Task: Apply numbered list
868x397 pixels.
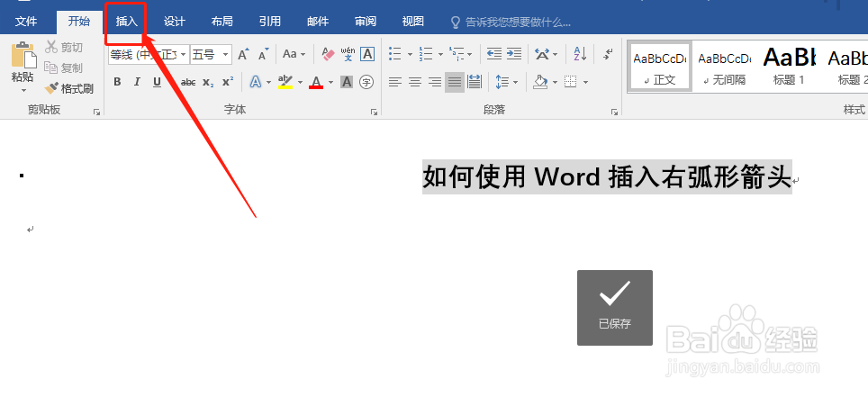Action: click(x=426, y=54)
